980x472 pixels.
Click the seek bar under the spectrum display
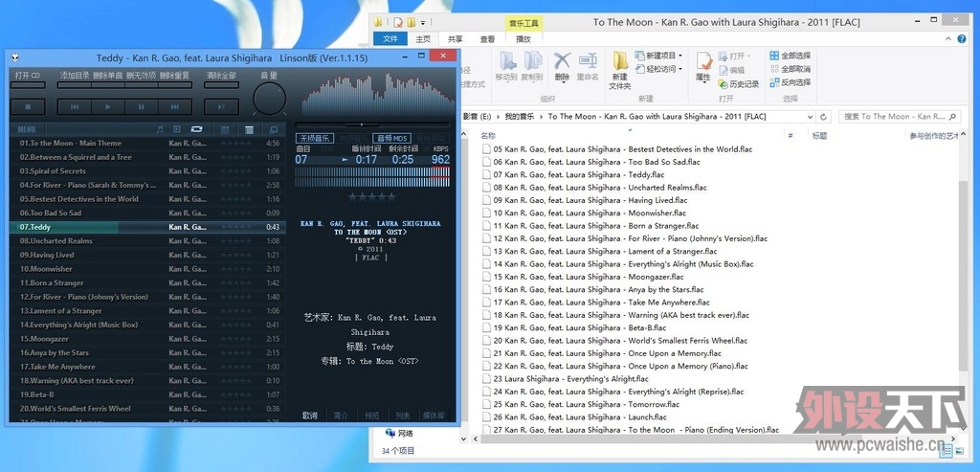[372, 124]
